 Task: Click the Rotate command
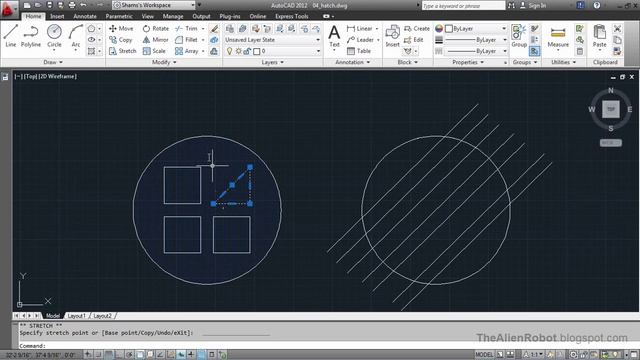pos(156,29)
